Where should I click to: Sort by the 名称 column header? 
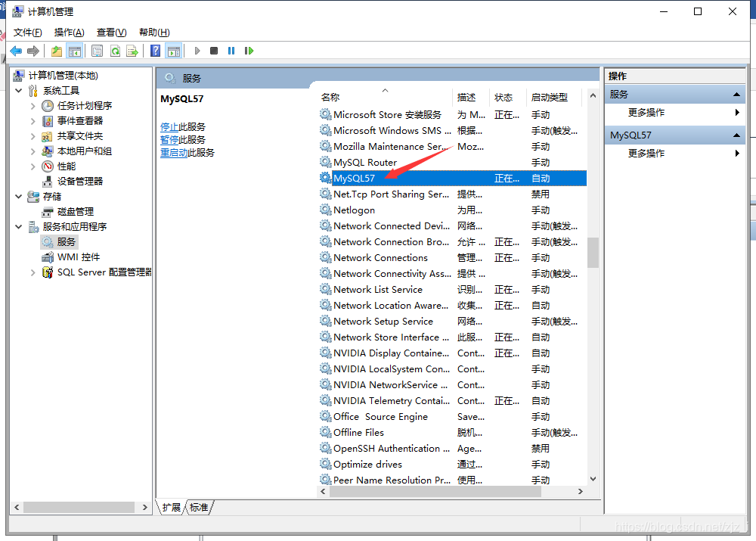384,98
